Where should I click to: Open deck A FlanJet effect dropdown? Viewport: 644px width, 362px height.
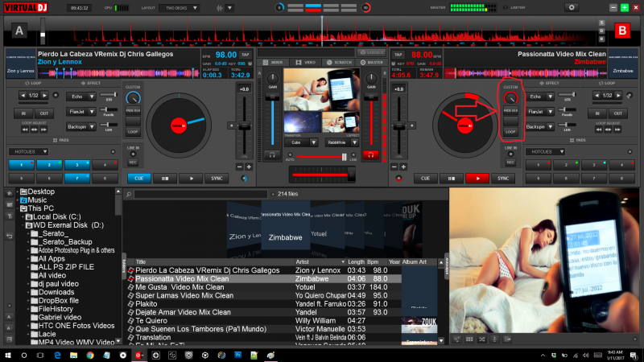92,112
